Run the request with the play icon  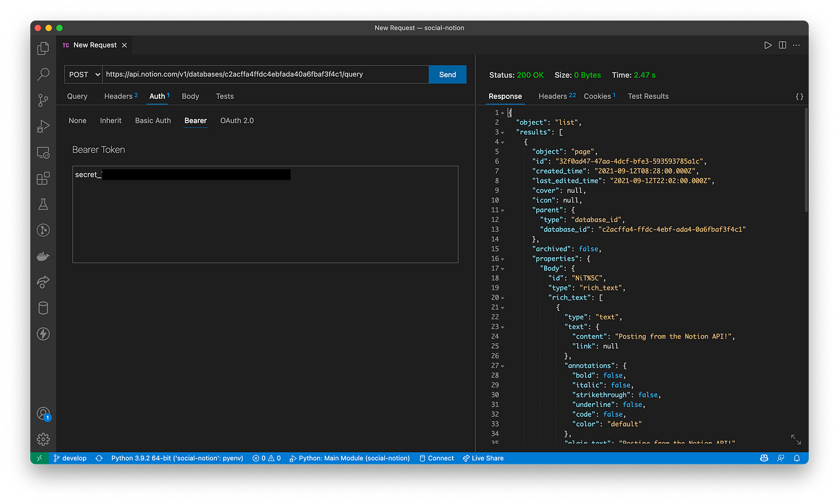tap(768, 44)
